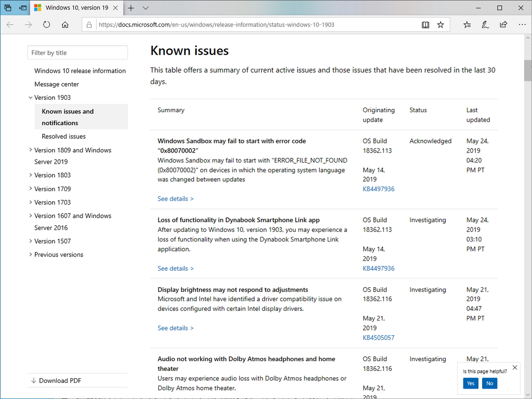
Task: Open Reading view book icon
Action: [x=425, y=24]
